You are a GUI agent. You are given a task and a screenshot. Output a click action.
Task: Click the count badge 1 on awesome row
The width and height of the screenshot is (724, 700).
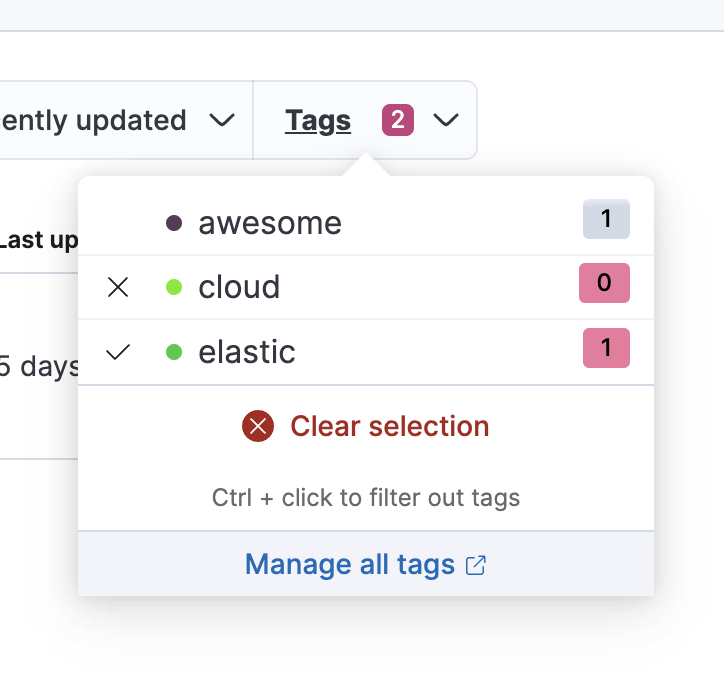[x=606, y=219]
